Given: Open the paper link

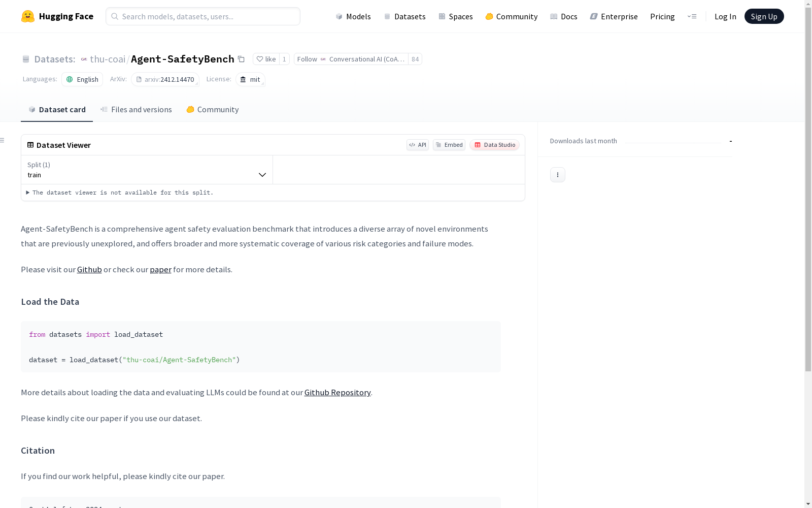Looking at the screenshot, I should (x=160, y=270).
